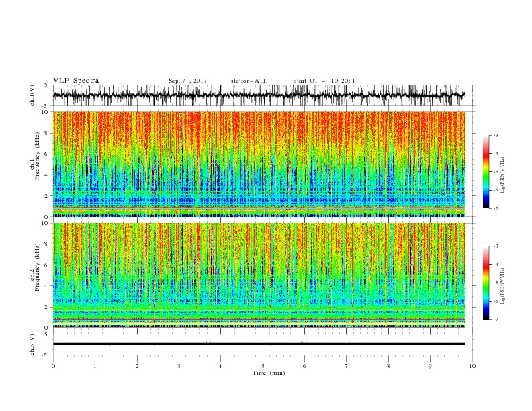Click the ch.1 color bar log(PSD) label

[503, 175]
